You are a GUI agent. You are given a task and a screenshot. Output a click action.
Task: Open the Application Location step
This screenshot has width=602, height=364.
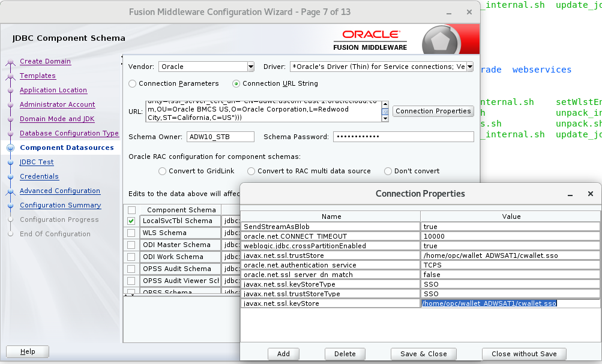tap(53, 90)
